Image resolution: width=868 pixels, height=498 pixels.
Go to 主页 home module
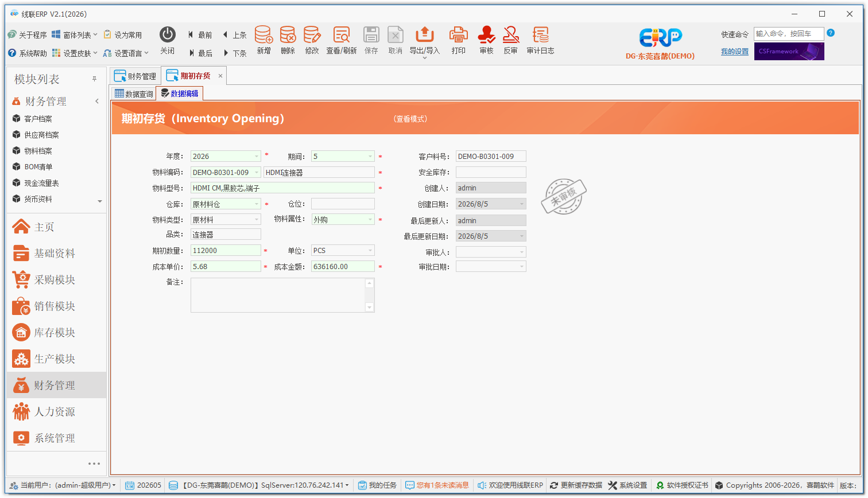(x=56, y=227)
